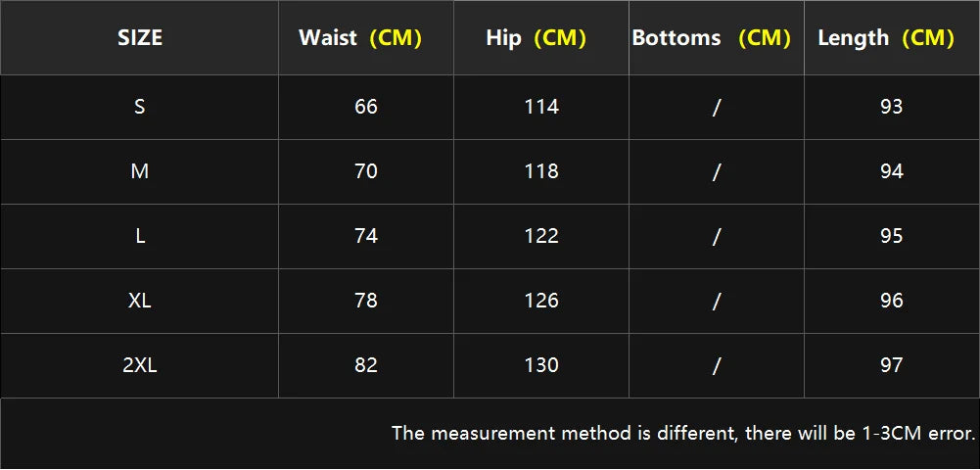Click the Hip (CM) column header
Screen dimensions: 980x470
tap(537, 38)
